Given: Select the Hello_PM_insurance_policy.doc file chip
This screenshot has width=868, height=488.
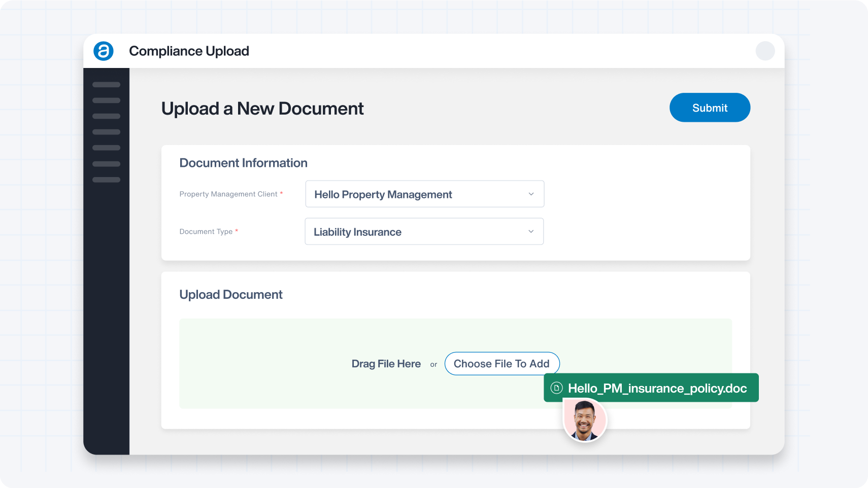Looking at the screenshot, I should tap(651, 388).
